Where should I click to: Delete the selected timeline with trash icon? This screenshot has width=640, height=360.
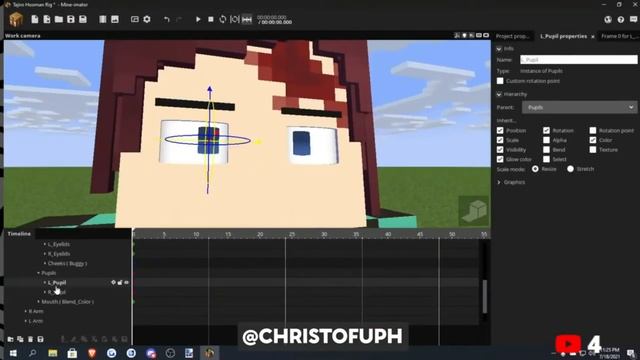(31, 339)
